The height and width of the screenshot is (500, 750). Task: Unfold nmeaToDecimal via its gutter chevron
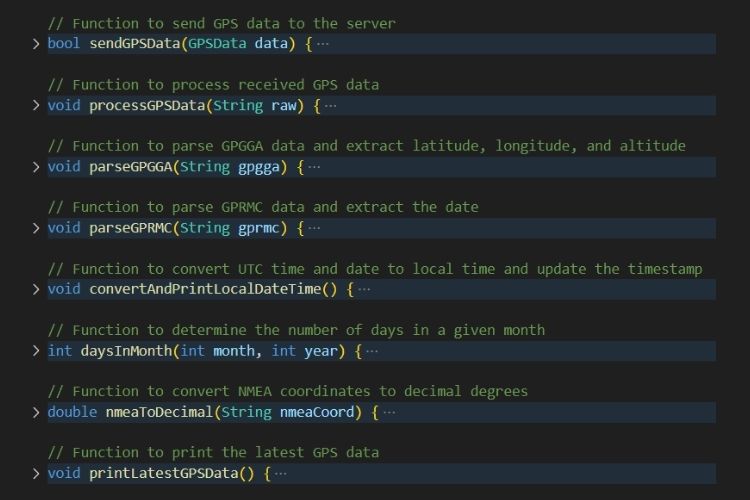point(36,412)
